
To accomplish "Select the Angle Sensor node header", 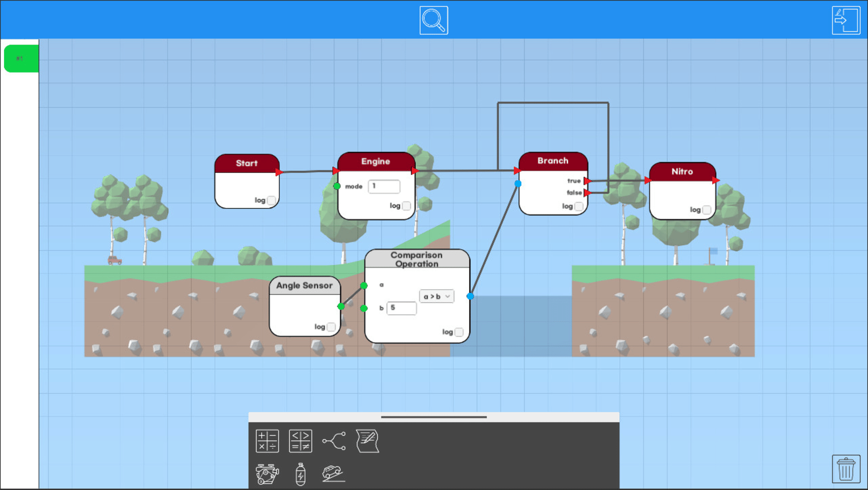I will (304, 285).
